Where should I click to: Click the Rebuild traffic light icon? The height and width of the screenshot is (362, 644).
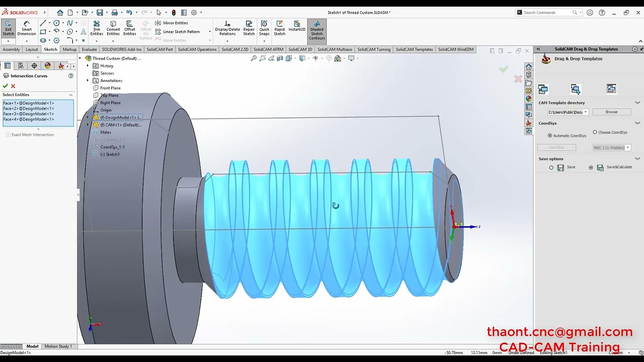[x=174, y=13]
